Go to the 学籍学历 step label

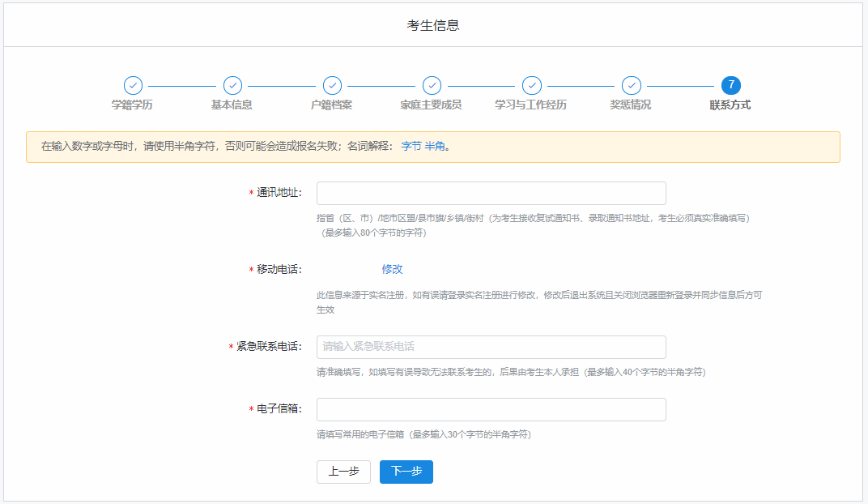click(132, 105)
